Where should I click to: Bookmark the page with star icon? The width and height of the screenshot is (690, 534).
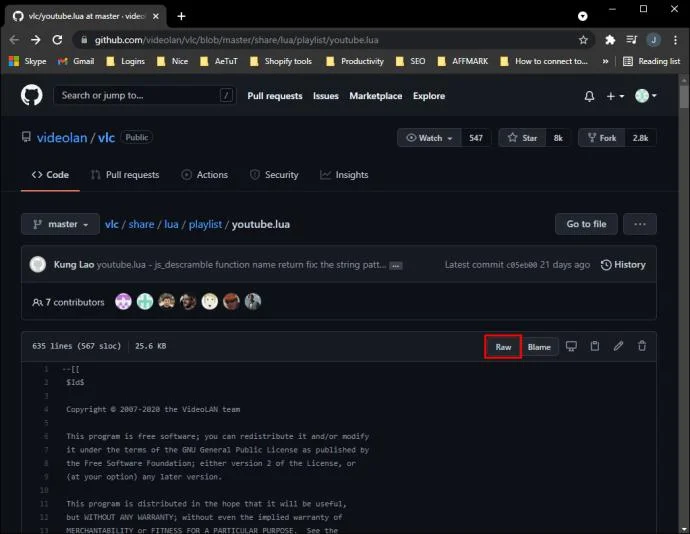(x=583, y=40)
